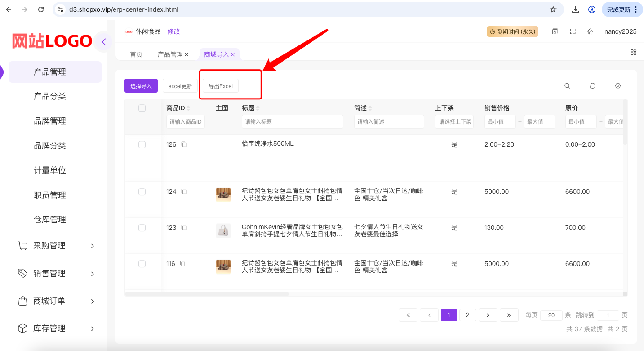
Task: Click the 选择导入 button
Action: click(x=141, y=86)
